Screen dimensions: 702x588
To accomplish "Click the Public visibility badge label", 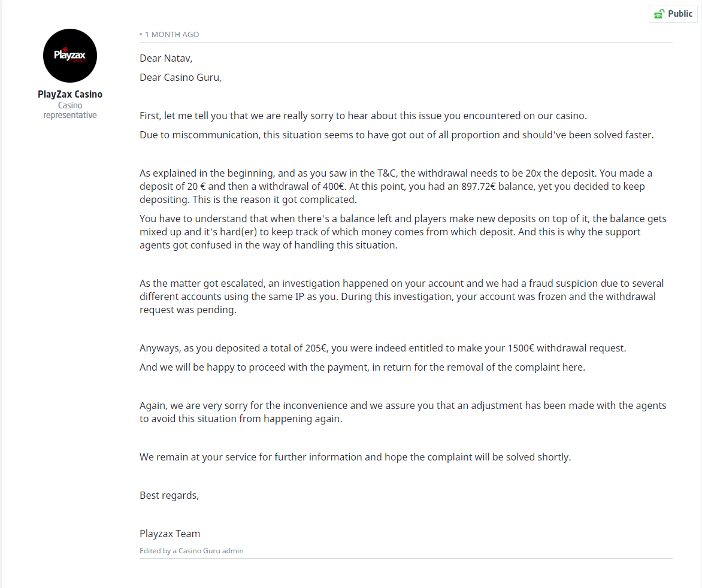I will pos(680,14).
